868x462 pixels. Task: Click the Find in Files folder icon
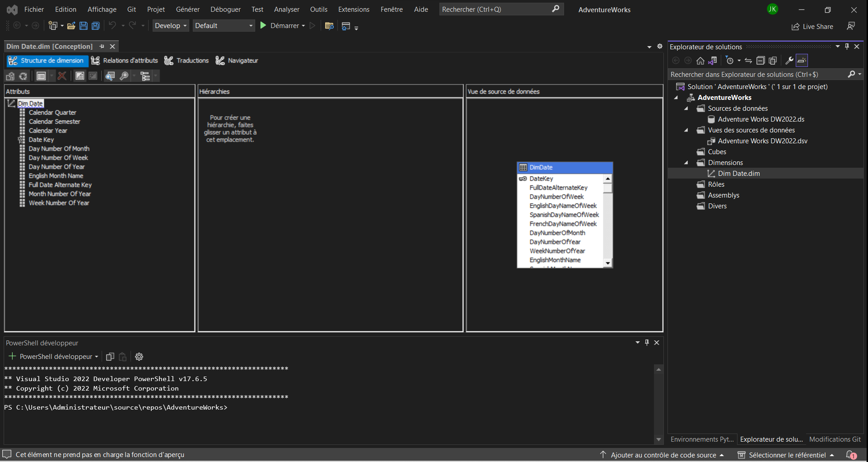[x=329, y=26]
